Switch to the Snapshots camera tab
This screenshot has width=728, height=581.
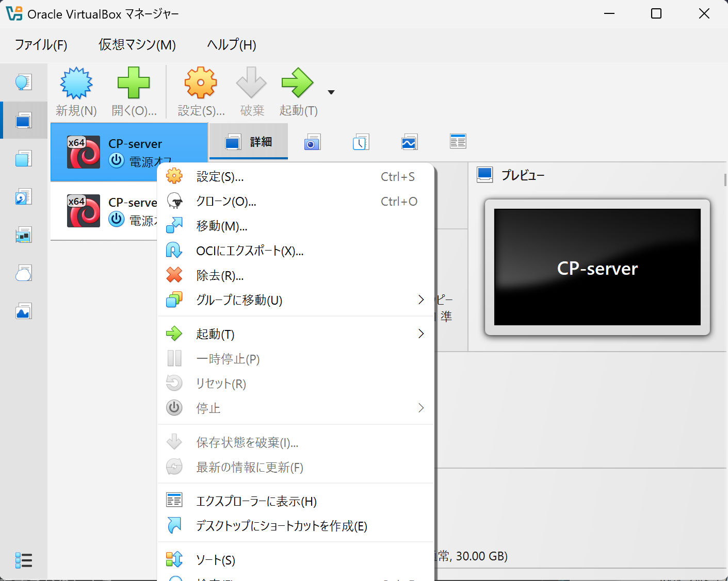pos(312,142)
